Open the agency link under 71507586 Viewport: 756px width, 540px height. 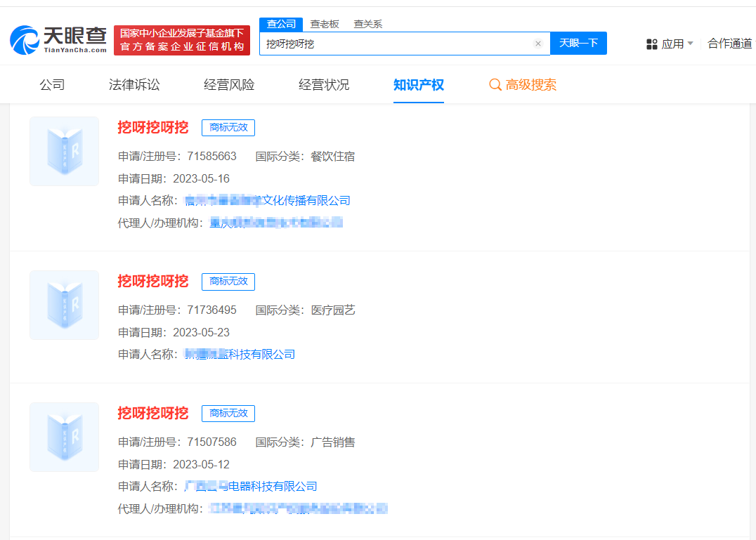(x=299, y=508)
